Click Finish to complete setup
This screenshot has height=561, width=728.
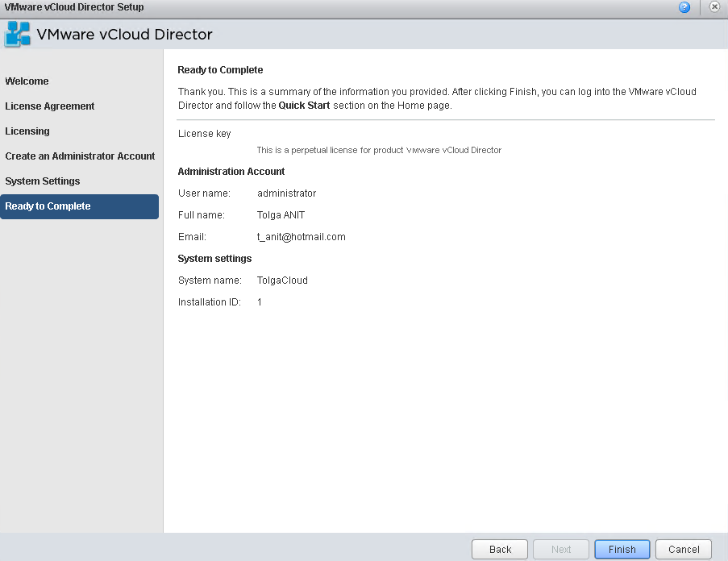pyautogui.click(x=622, y=550)
